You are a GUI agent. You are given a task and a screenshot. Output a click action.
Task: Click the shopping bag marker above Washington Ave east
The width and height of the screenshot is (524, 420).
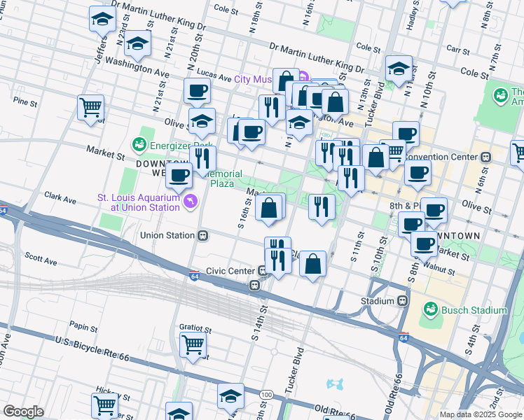[x=336, y=104]
